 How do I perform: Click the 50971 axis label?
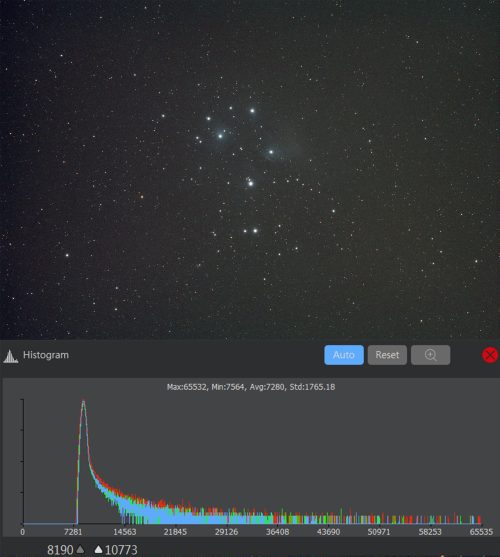(379, 532)
